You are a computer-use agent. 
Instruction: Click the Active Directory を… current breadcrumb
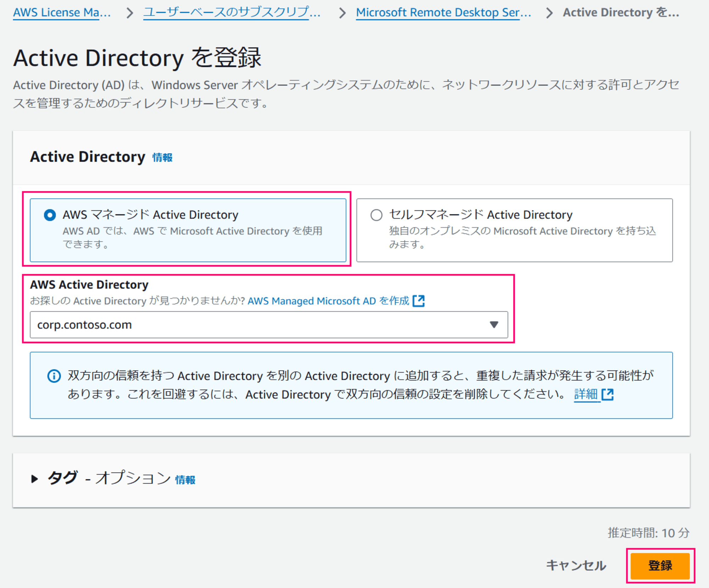pos(621,12)
